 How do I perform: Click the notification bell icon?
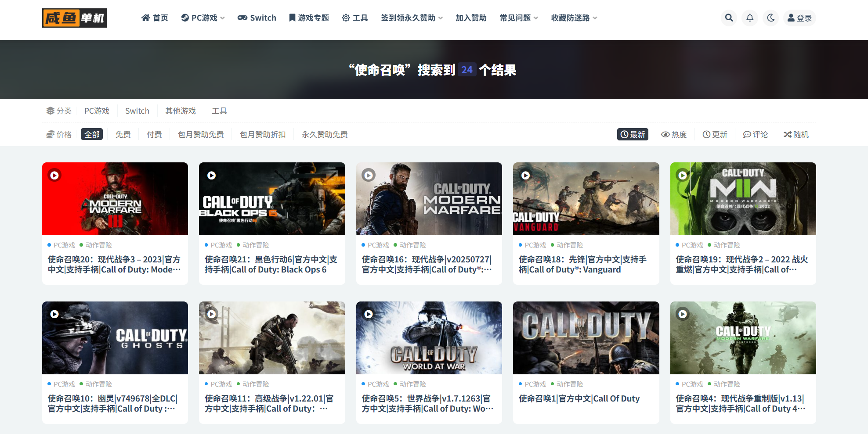(750, 18)
